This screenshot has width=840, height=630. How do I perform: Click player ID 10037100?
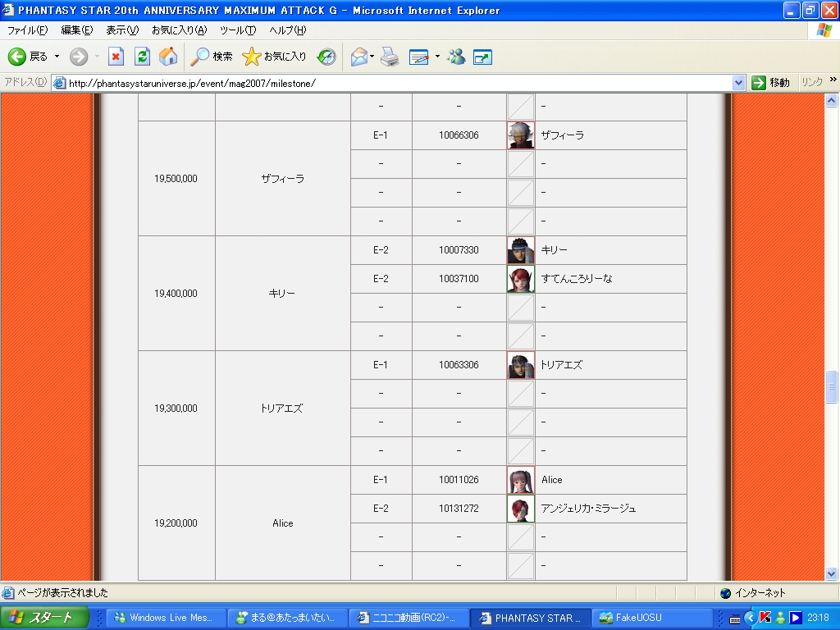459,279
